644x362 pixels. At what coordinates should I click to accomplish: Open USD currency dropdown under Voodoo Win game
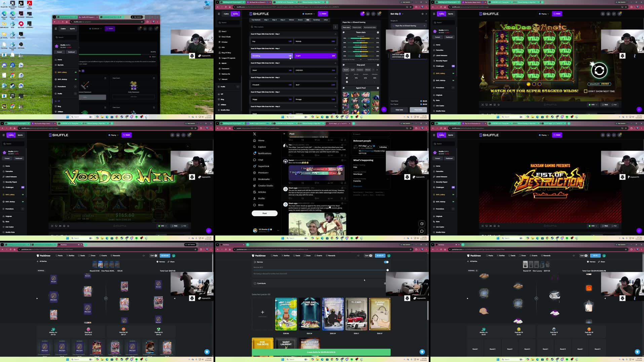(162, 226)
